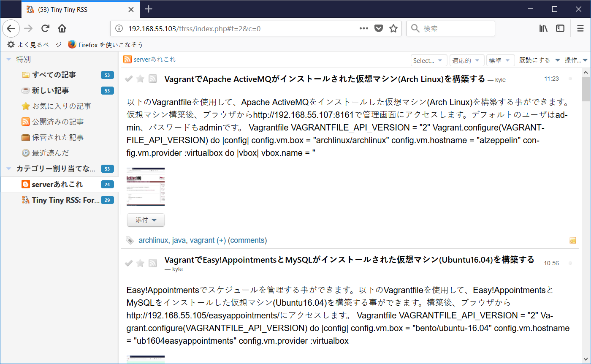Viewport: 591px width, 364px height.
Task: Star the Apache ActiveMQ article
Action: [x=140, y=79]
